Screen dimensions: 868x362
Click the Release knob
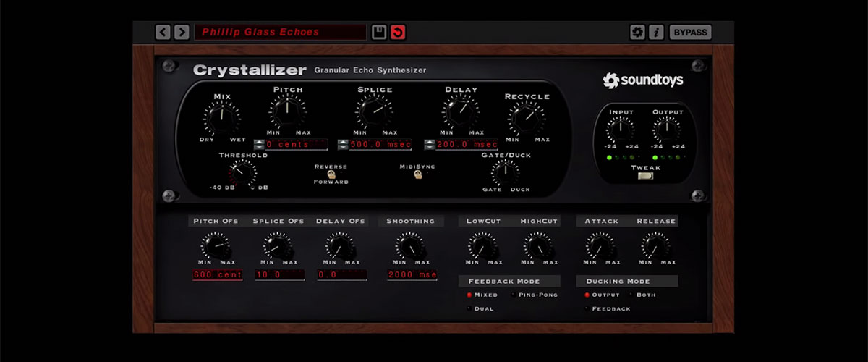(x=655, y=247)
